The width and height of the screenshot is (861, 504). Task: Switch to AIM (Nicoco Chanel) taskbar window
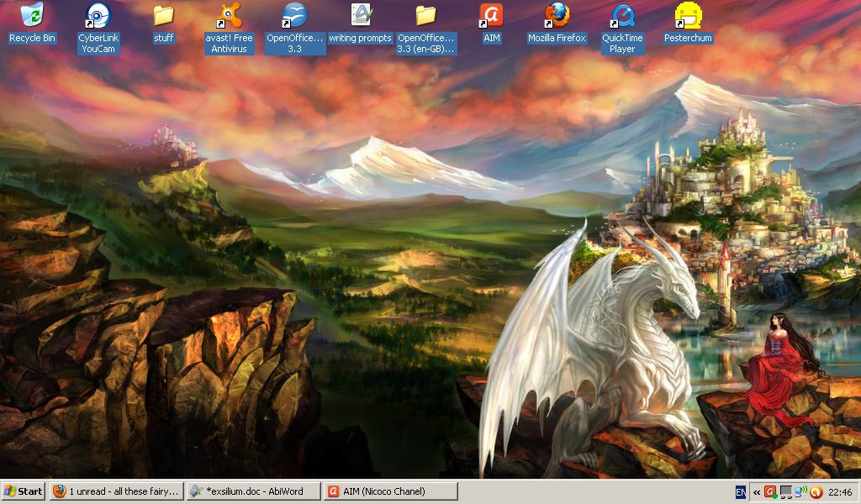pos(390,491)
